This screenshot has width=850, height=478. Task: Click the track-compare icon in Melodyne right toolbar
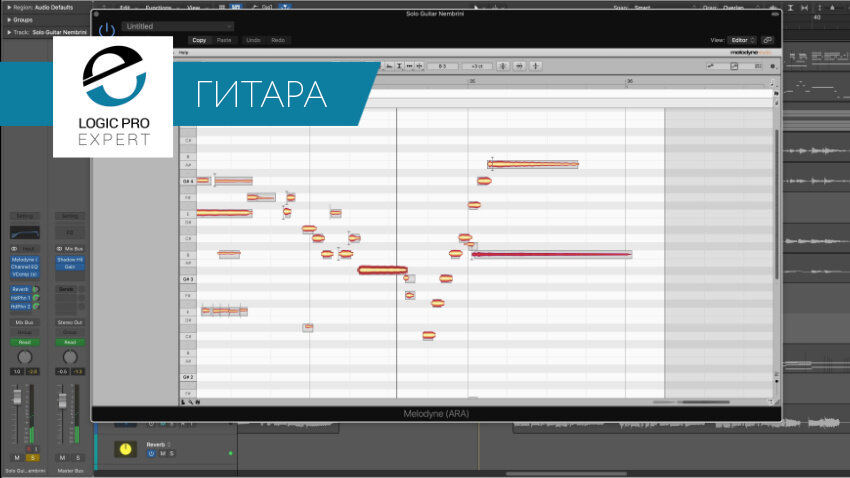tap(711, 66)
